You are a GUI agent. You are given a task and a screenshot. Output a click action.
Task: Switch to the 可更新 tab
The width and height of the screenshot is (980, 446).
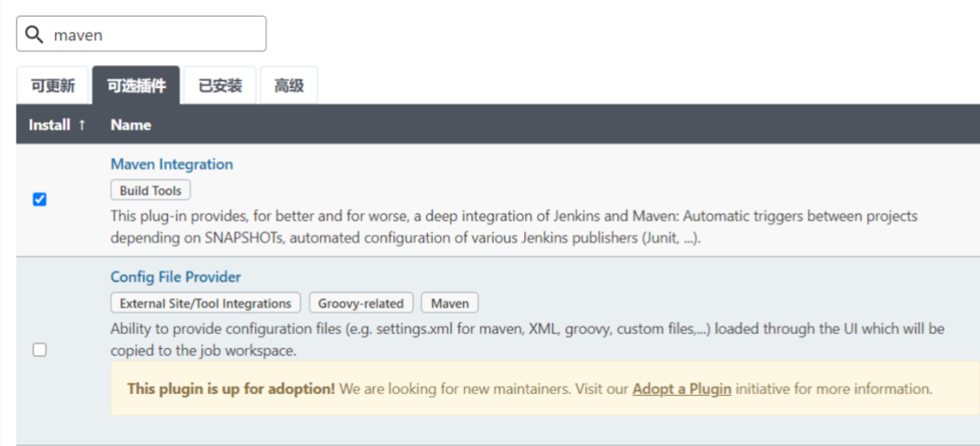53,86
